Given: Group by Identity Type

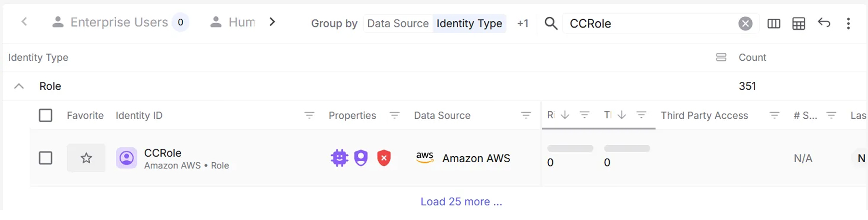Looking at the screenshot, I should tap(469, 23).
